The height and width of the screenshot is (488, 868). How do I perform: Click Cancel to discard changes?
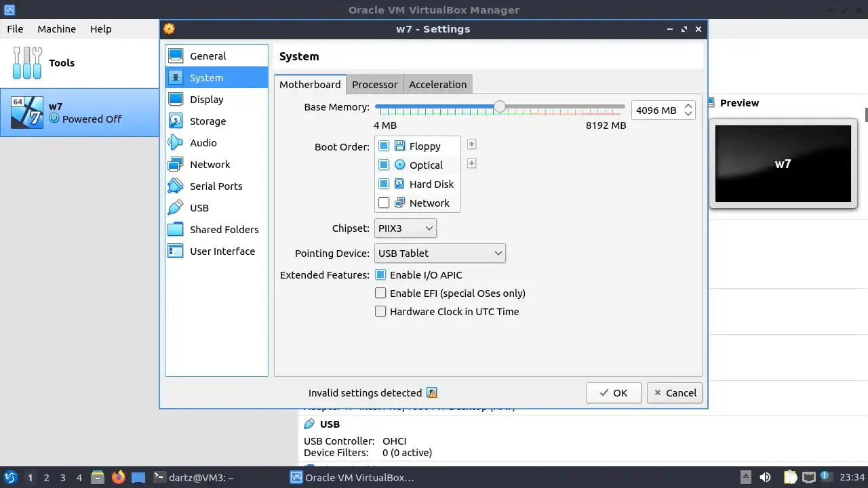(x=675, y=392)
